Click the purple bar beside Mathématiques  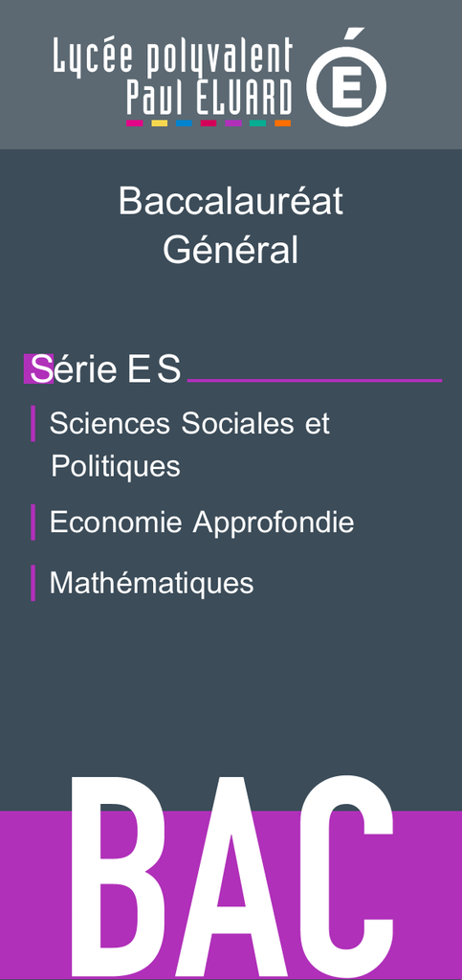(33, 583)
